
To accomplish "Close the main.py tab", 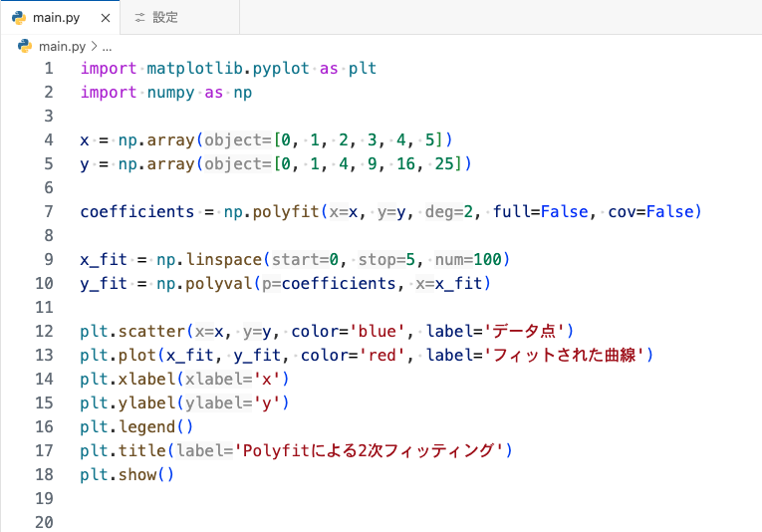I will click(x=105, y=18).
